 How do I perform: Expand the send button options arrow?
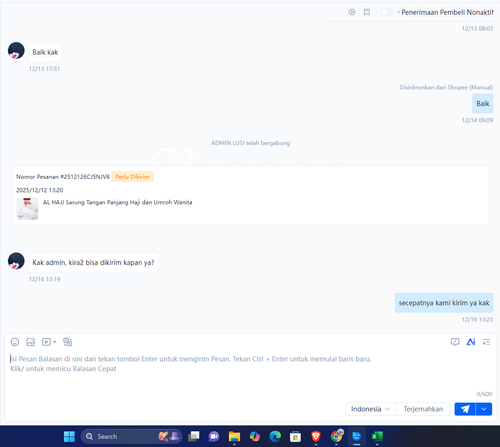pyautogui.click(x=484, y=409)
